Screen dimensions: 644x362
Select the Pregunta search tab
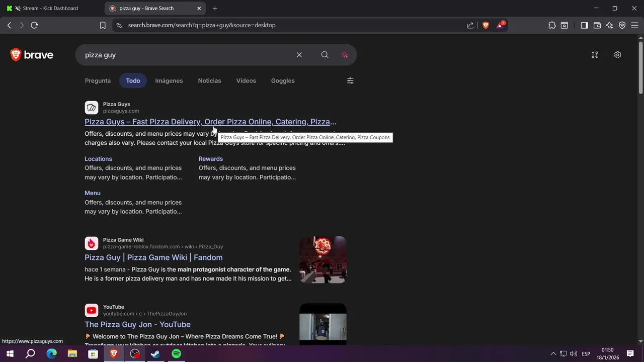point(98,80)
